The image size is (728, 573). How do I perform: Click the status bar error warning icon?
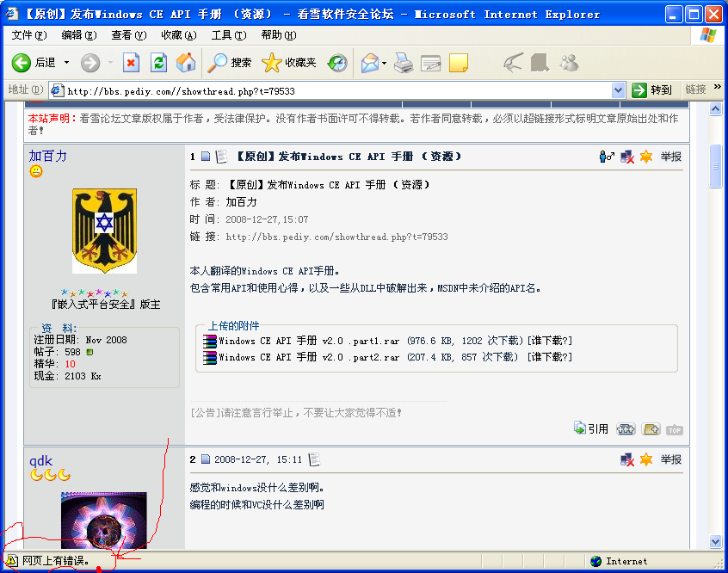tap(11, 561)
